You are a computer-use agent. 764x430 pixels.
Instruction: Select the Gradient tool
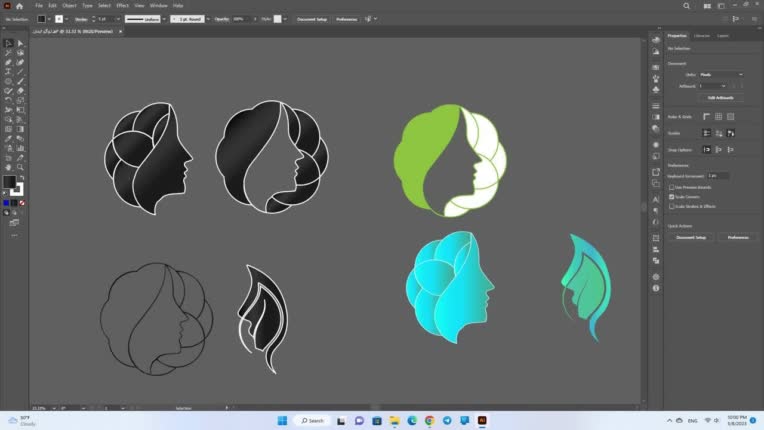tap(20, 129)
